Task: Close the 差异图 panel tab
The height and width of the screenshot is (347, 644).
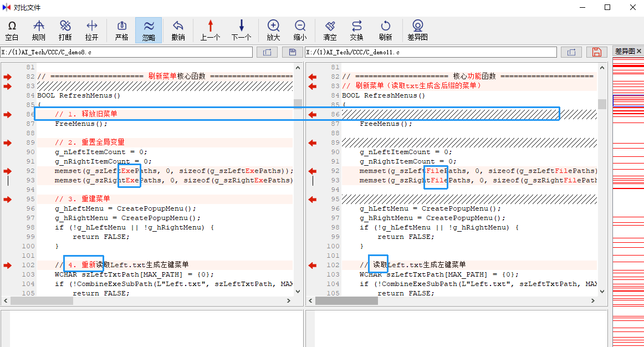Action: point(638,52)
